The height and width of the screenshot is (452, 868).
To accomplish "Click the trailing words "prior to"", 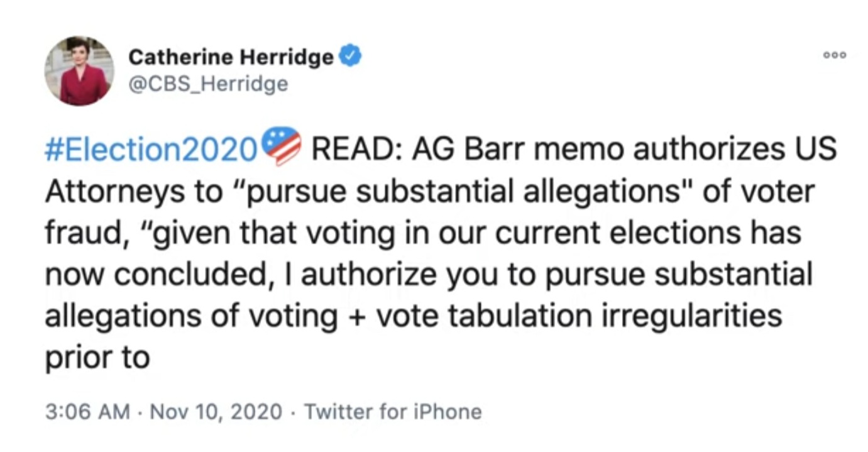I will tap(97, 357).
